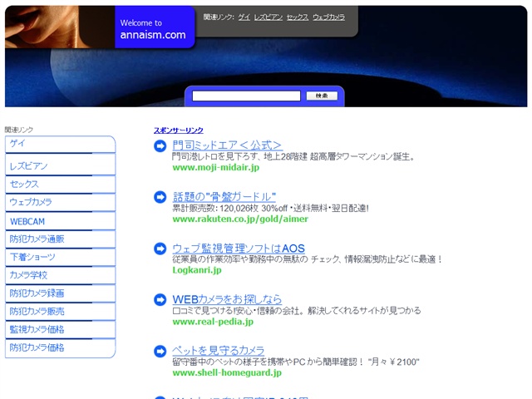532x399 pixels.
Task: Click the www.moji-midair.jp URL
Action: tap(216, 168)
